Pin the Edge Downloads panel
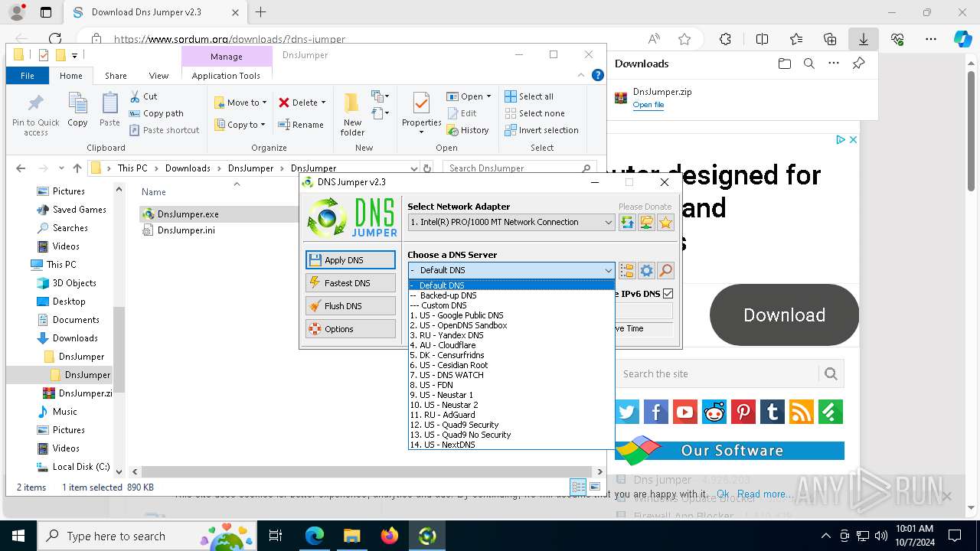 click(858, 64)
